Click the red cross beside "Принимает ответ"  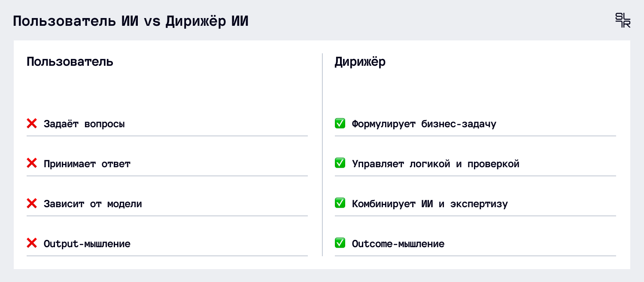pos(32,163)
